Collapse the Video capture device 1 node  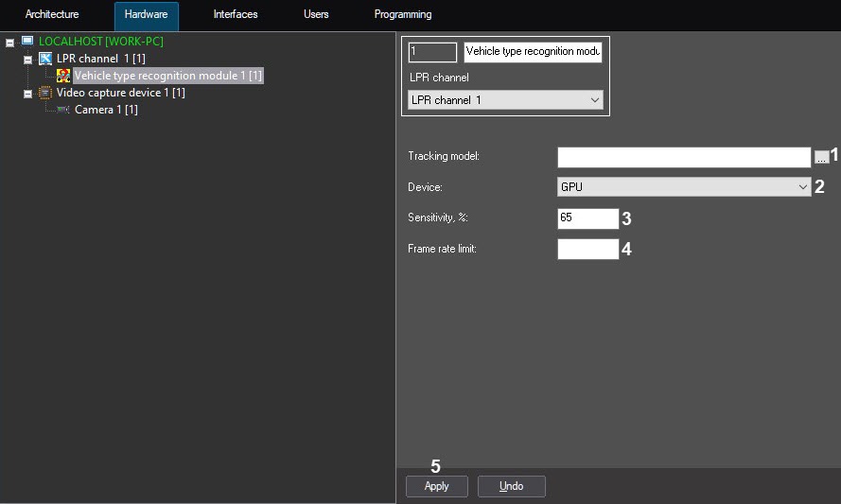28,94
